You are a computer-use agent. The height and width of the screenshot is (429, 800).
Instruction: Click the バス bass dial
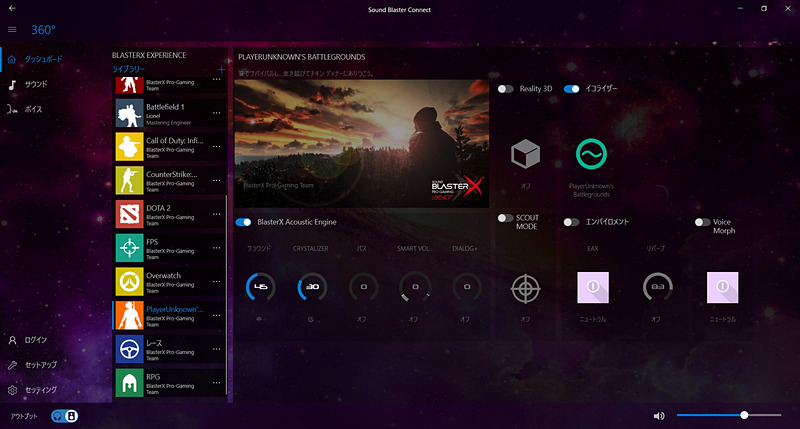pyautogui.click(x=363, y=287)
